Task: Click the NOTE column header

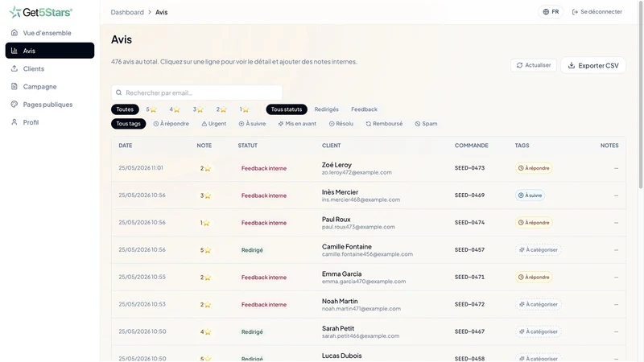Action: coord(204,146)
